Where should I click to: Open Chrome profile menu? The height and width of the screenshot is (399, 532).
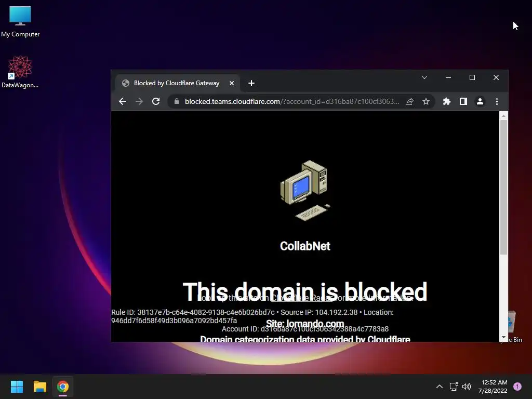tap(480, 101)
